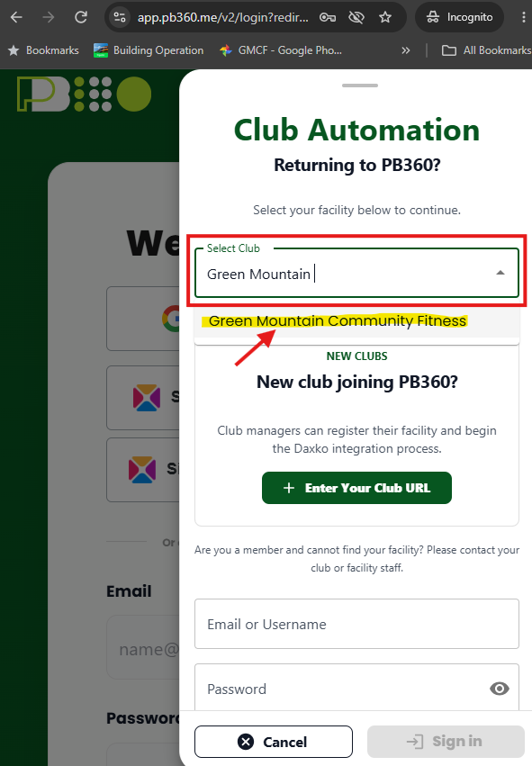Open All Bookmarks folder

tap(486, 50)
